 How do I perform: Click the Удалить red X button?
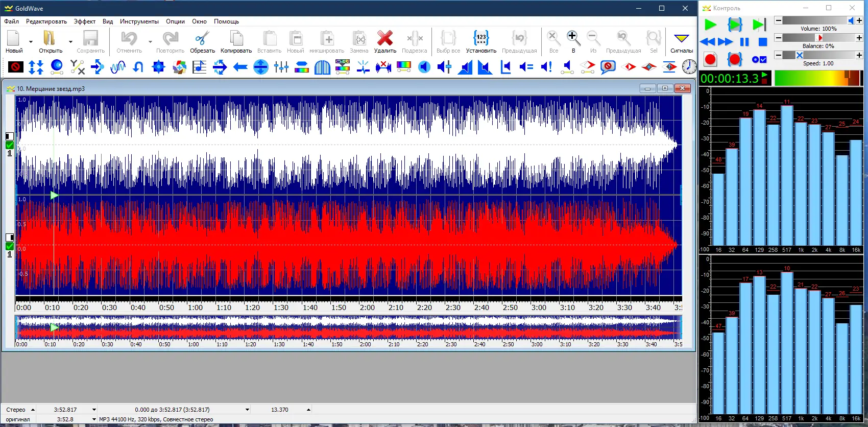pos(384,39)
